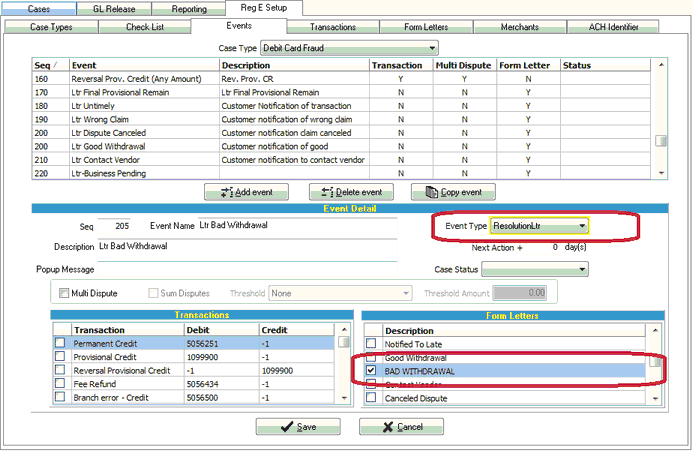Click the Popup Message input field
The width and height of the screenshot is (693, 451).
pyautogui.click(x=247, y=269)
